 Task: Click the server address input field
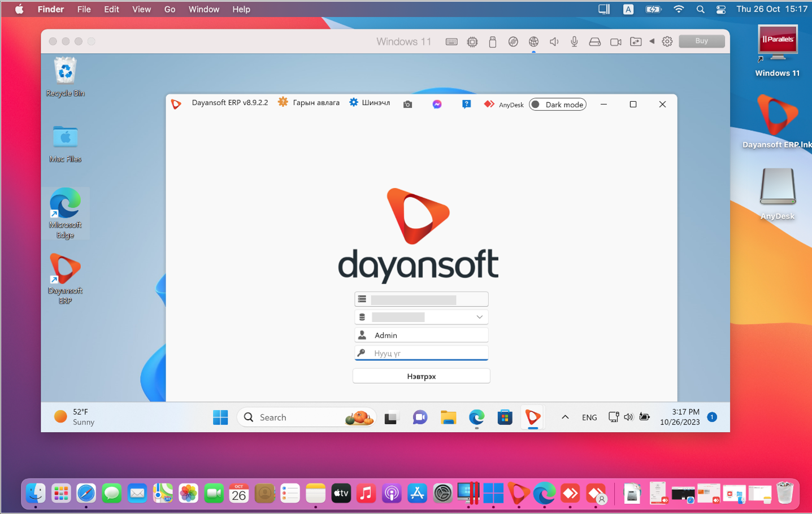tap(422, 299)
